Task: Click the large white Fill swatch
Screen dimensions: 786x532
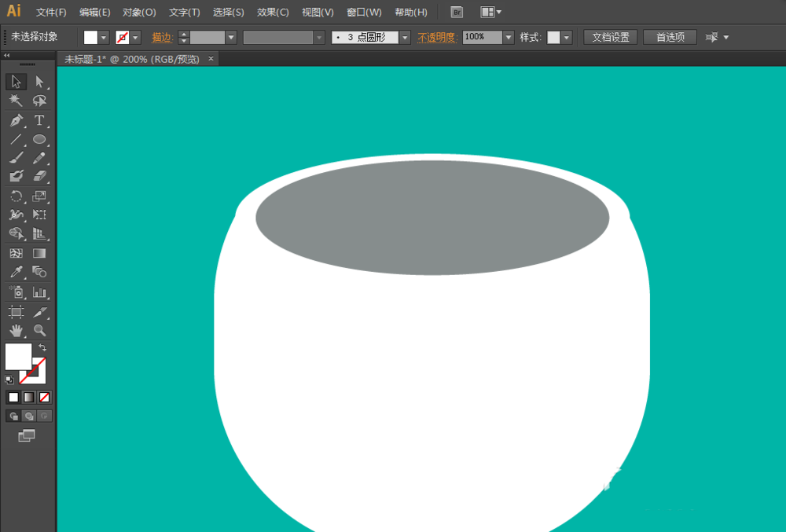Action: pos(18,356)
